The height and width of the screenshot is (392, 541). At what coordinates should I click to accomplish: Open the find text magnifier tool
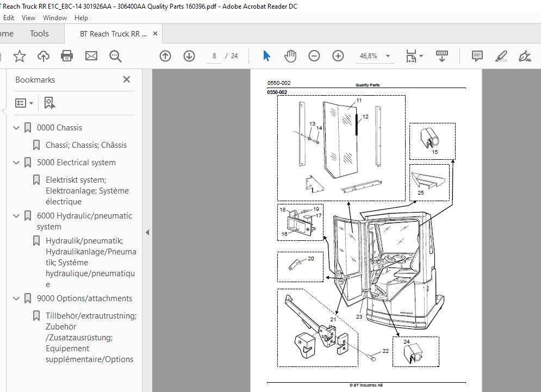coord(115,56)
